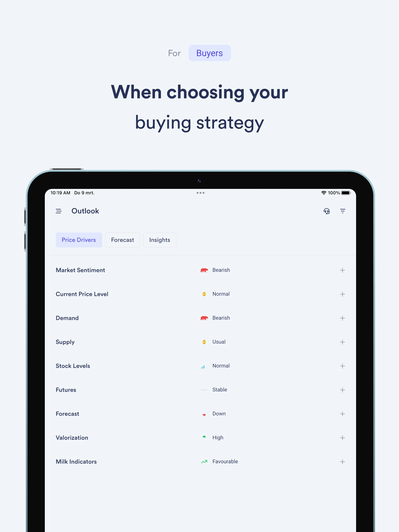This screenshot has height=532, width=399.
Task: Switch to the Forecast tab
Action: pyautogui.click(x=123, y=240)
